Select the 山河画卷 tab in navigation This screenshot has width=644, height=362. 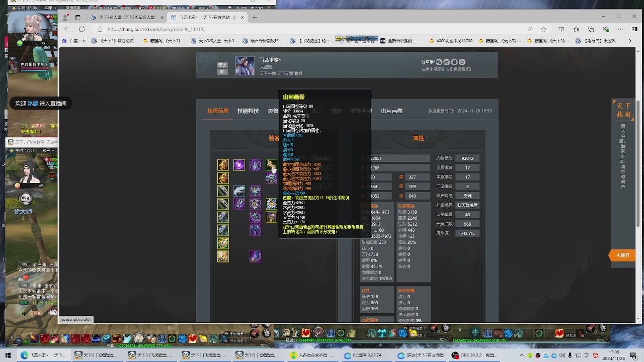[x=391, y=111]
